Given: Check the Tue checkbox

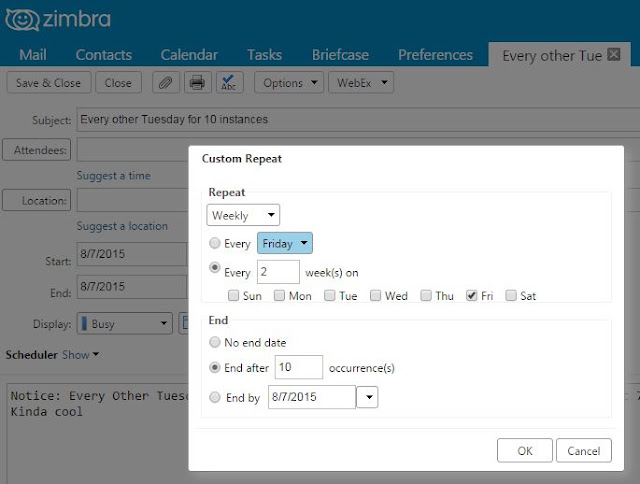Looking at the screenshot, I should (x=329, y=295).
